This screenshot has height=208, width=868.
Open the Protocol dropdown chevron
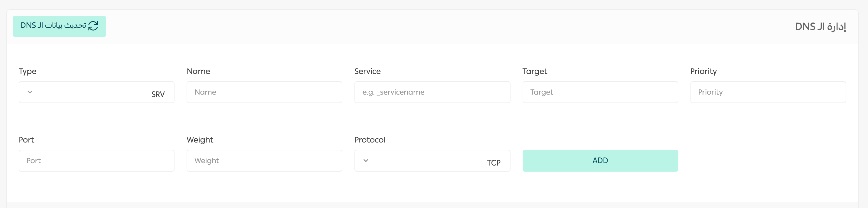(366, 161)
